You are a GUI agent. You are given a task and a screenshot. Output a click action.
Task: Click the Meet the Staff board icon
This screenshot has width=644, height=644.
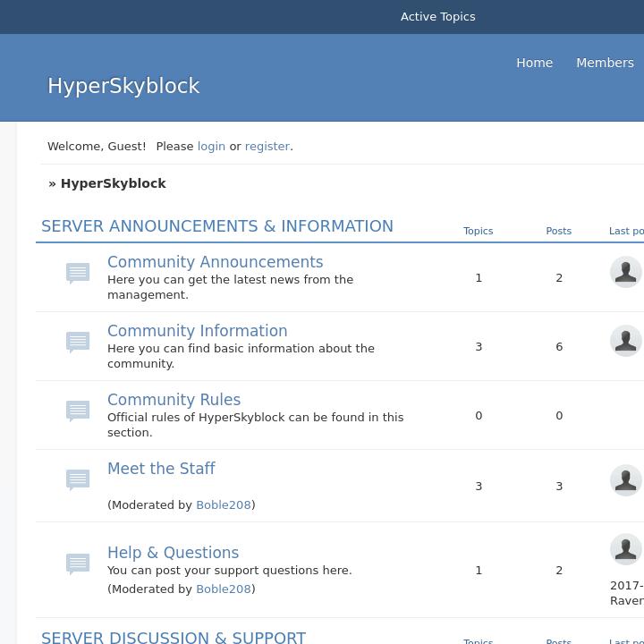(x=78, y=480)
